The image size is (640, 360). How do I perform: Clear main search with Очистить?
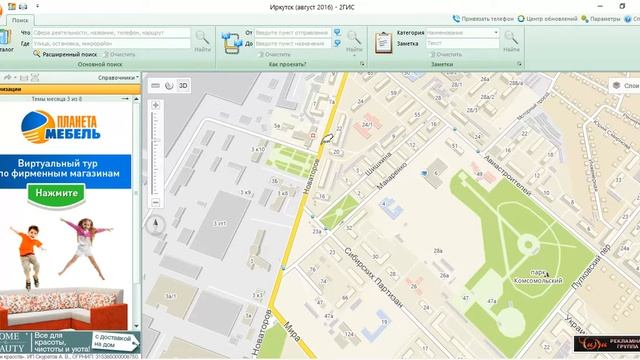(x=119, y=54)
